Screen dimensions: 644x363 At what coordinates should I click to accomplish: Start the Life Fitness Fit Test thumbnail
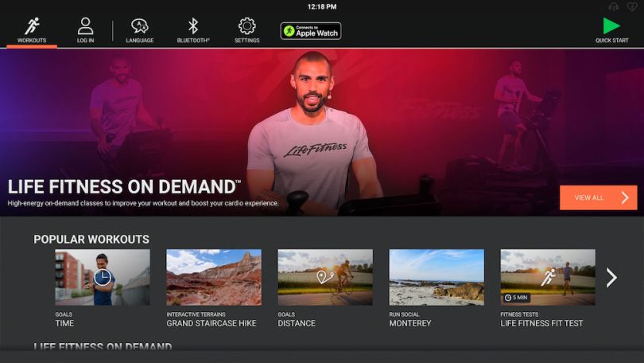click(x=547, y=277)
